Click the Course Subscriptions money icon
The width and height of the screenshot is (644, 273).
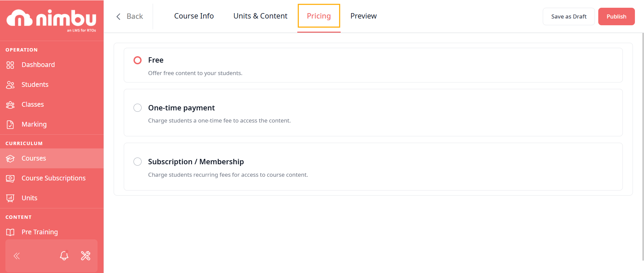(x=10, y=178)
